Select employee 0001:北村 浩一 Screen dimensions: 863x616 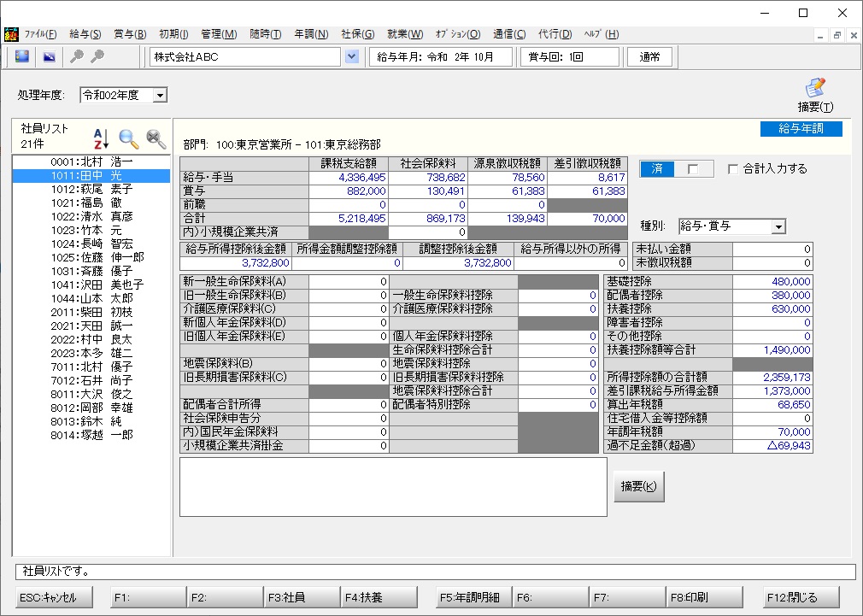(91, 161)
